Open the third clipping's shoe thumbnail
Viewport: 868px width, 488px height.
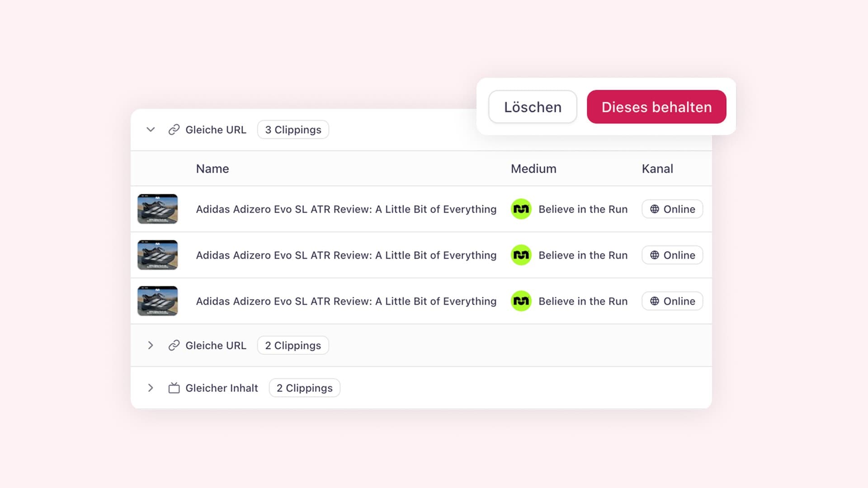[157, 301]
